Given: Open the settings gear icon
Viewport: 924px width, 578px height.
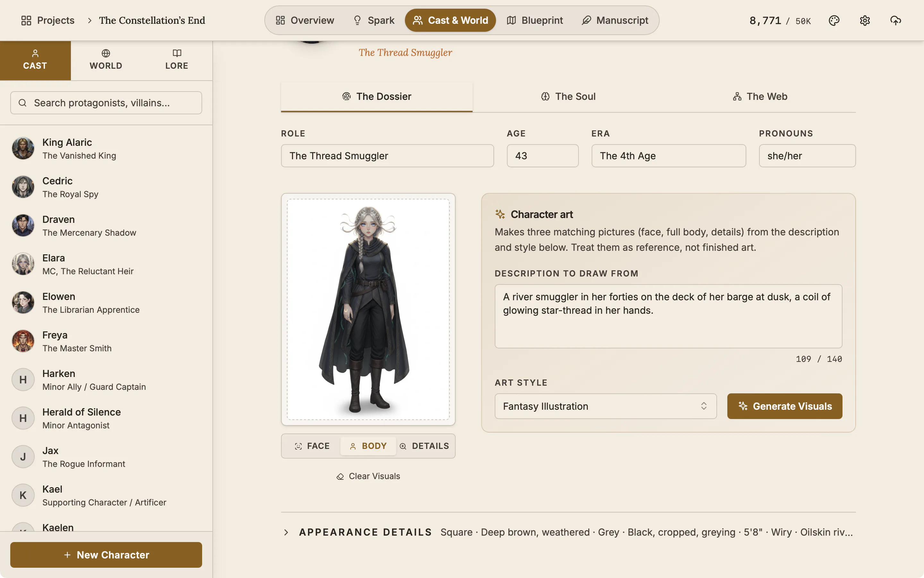Looking at the screenshot, I should [864, 20].
